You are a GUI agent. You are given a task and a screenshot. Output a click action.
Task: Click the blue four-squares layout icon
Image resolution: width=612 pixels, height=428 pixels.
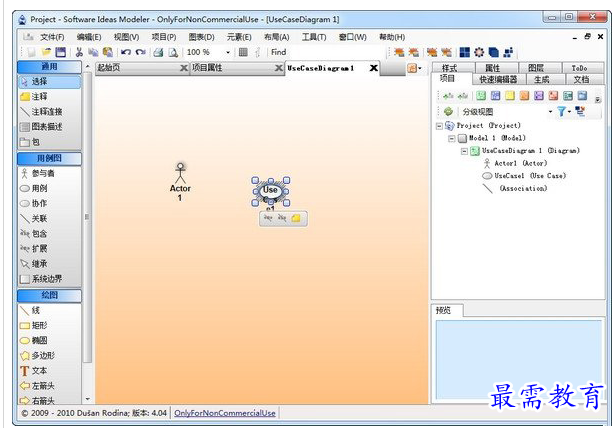pos(464,52)
